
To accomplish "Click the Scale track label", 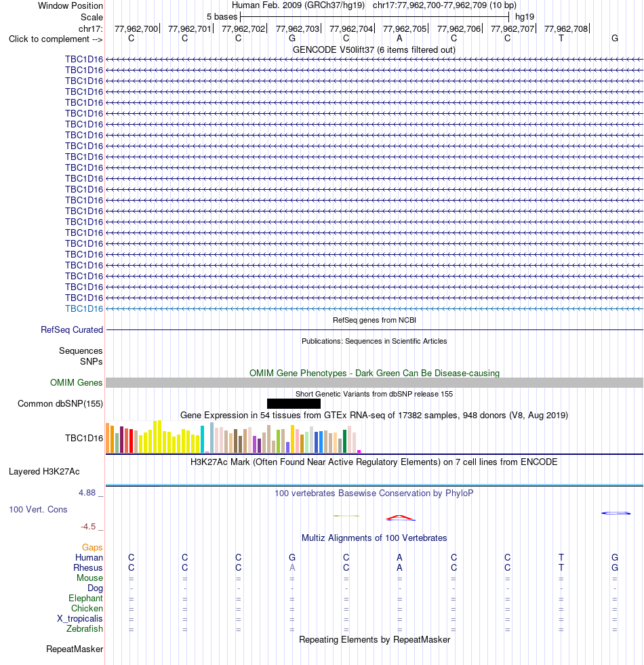I will 92,17.
